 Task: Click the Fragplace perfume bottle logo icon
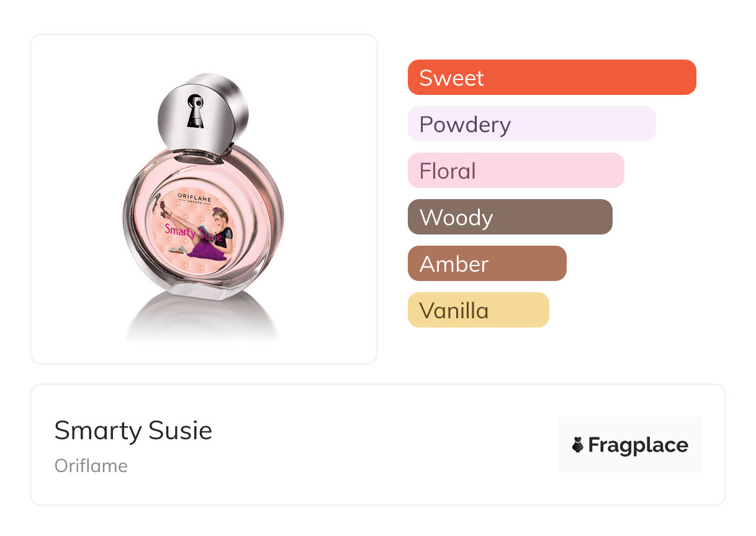(x=578, y=445)
